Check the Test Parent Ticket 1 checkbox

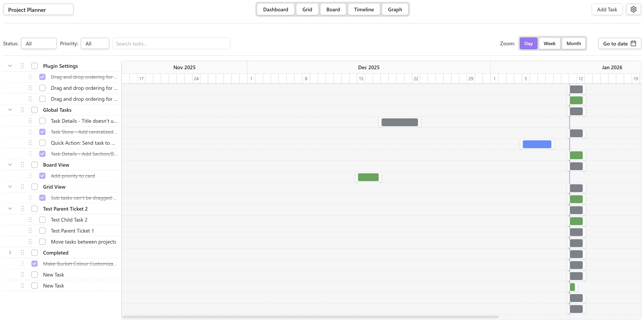click(x=42, y=230)
